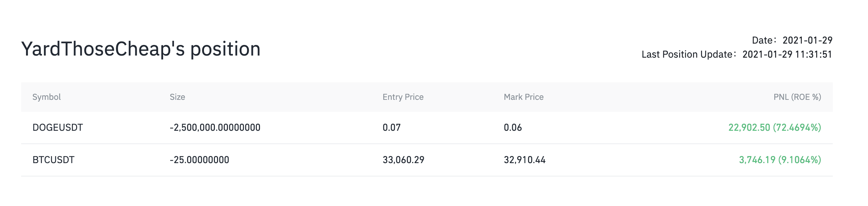Click DOGEUSDT entry price 0.07
Image resolution: width=868 pixels, height=206 pixels.
392,127
